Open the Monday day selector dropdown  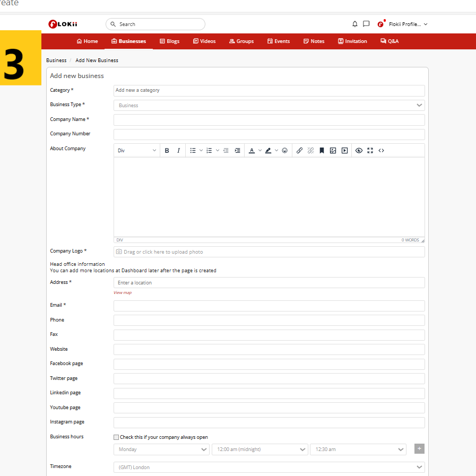click(161, 449)
